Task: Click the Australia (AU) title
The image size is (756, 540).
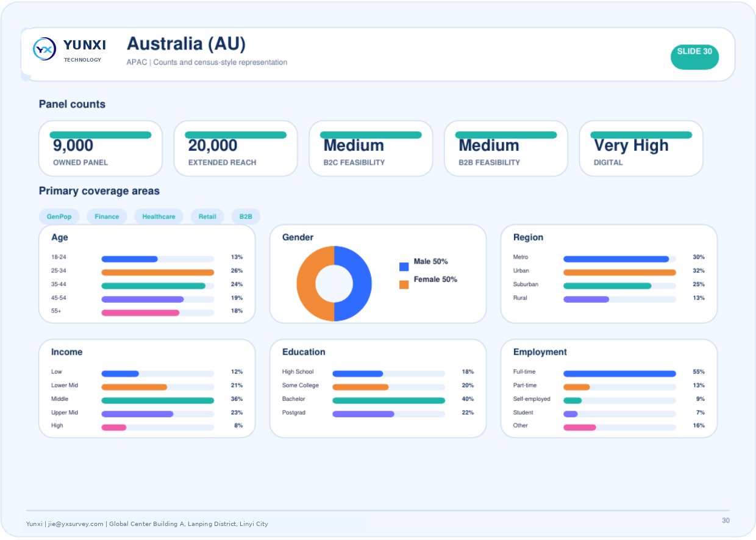Action: click(186, 44)
